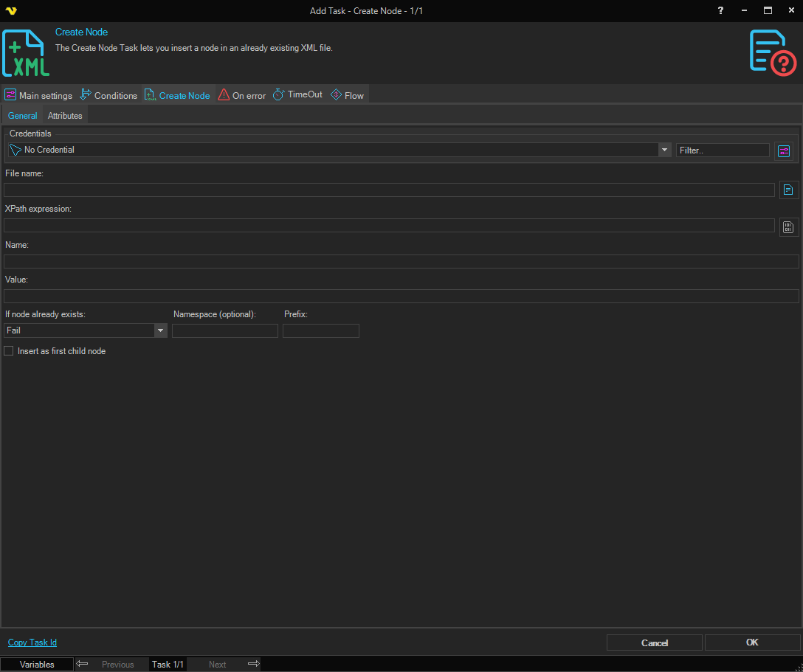The height and width of the screenshot is (672, 803).
Task: Go to the On error tab
Action: point(241,95)
